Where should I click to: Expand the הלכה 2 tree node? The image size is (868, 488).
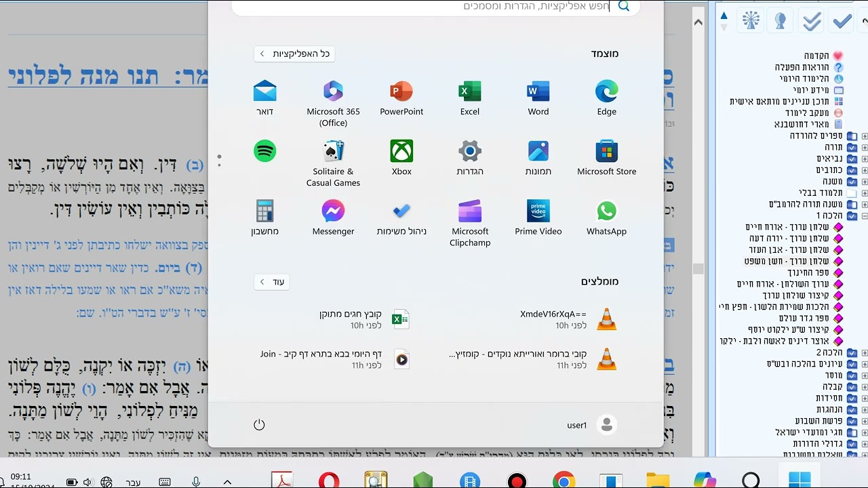click(865, 352)
